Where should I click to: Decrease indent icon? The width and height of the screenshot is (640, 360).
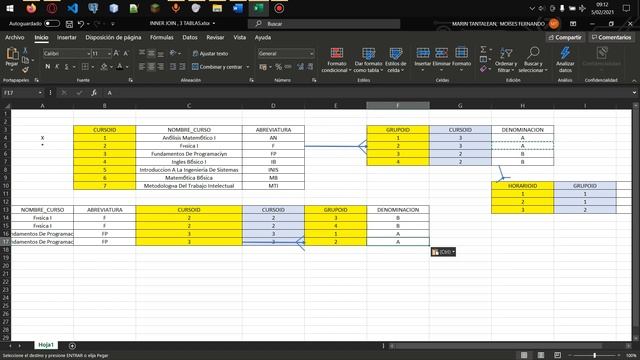pos(173,67)
